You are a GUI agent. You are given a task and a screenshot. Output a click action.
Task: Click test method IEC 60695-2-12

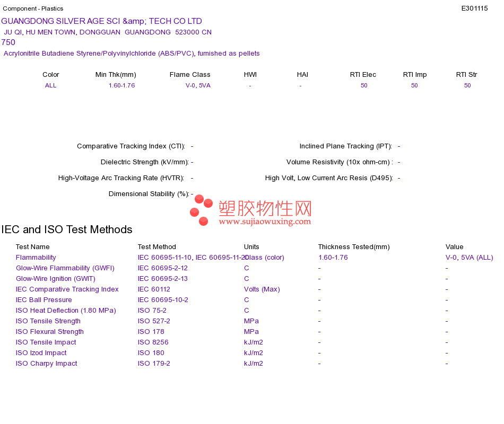pyautogui.click(x=163, y=268)
